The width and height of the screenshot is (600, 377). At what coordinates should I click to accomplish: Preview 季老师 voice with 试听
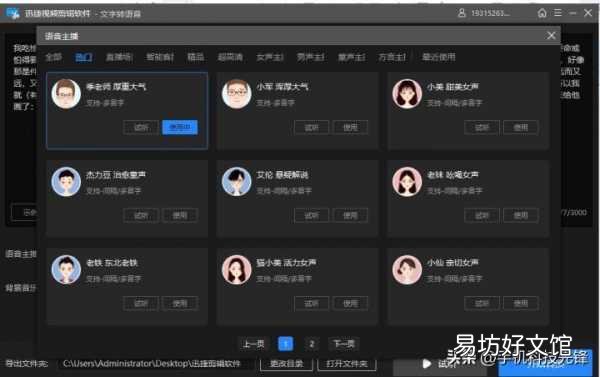click(x=141, y=127)
